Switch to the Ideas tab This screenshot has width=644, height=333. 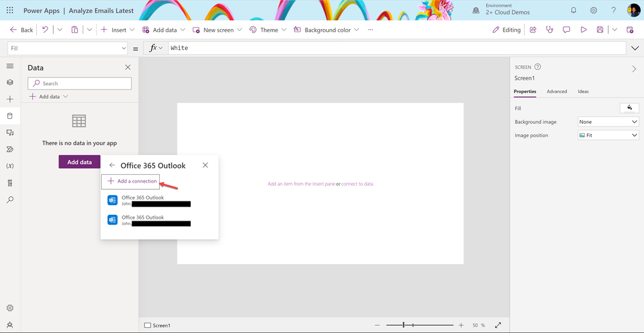(583, 91)
